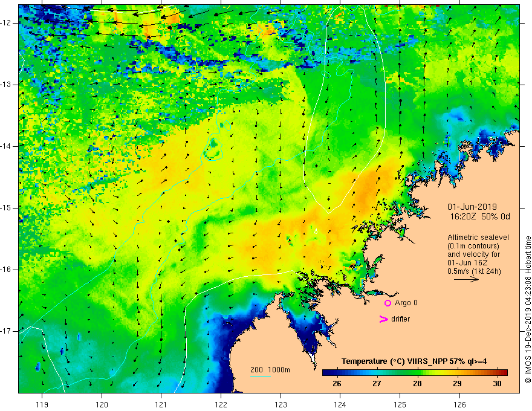Click the color bar label 28
The width and height of the screenshot is (532, 411).
pos(417,384)
